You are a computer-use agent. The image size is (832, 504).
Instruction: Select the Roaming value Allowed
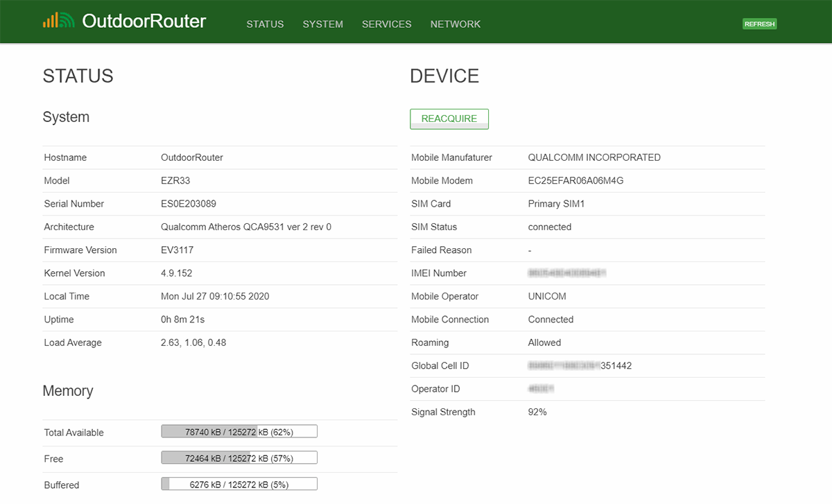pyautogui.click(x=545, y=342)
